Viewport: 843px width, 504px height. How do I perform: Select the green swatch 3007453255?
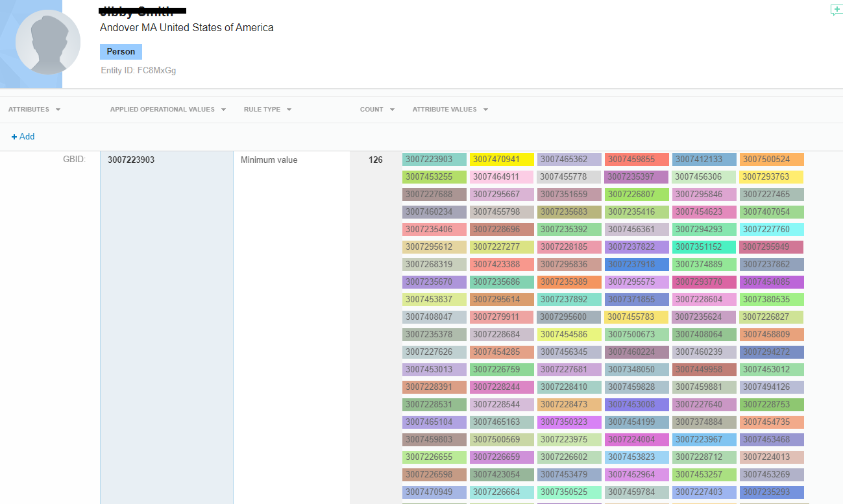(x=434, y=177)
